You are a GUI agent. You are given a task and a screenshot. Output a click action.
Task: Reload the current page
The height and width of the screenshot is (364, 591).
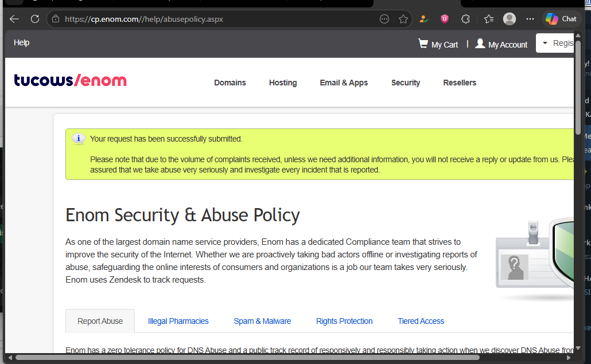[35, 19]
